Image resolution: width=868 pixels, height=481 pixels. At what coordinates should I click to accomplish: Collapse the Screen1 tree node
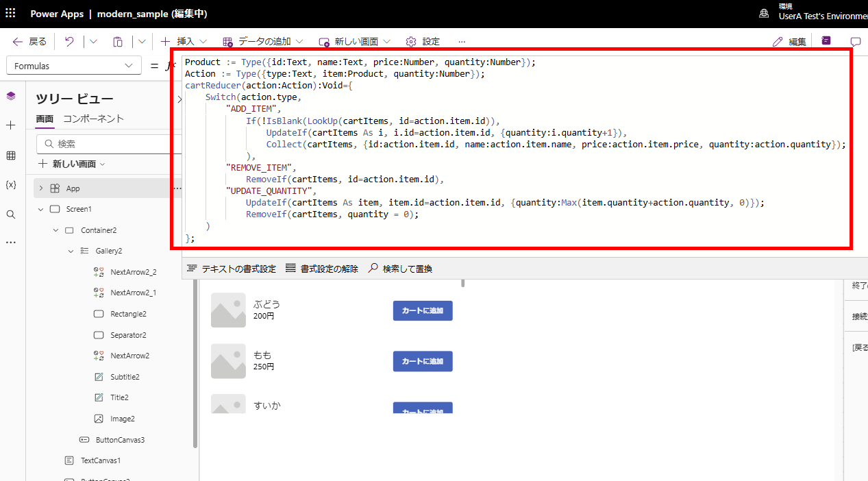tap(40, 209)
